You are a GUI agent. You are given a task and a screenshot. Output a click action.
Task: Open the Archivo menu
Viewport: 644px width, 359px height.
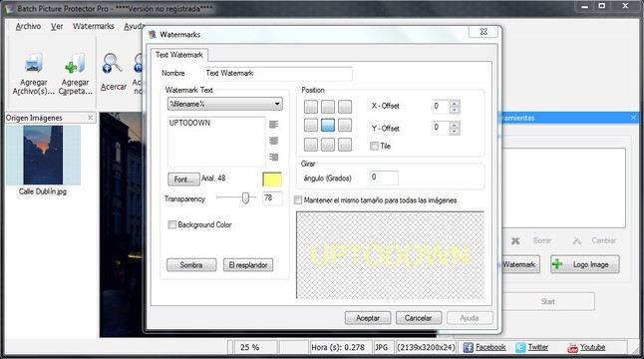28,26
